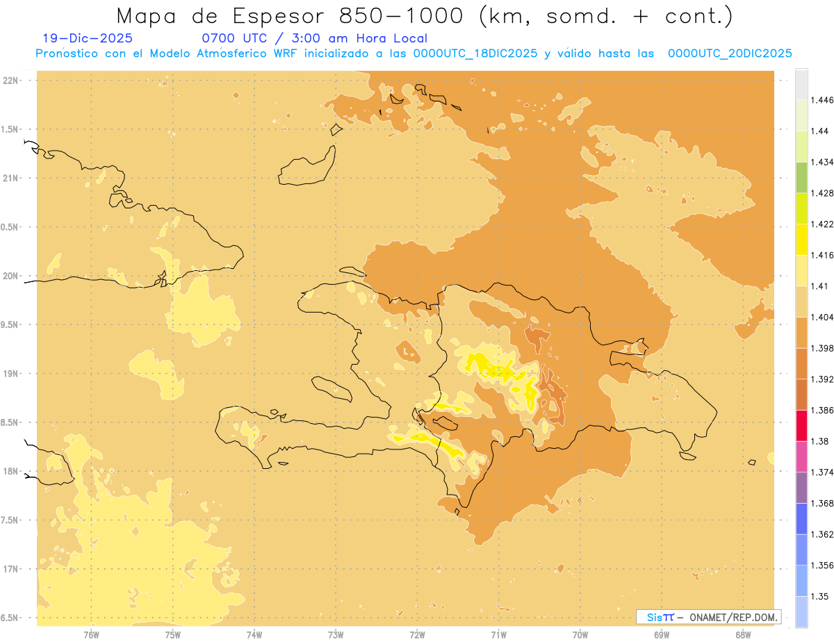This screenshot has height=644, width=834.
Task: Click the colorbar value 1.446
Action: [822, 100]
